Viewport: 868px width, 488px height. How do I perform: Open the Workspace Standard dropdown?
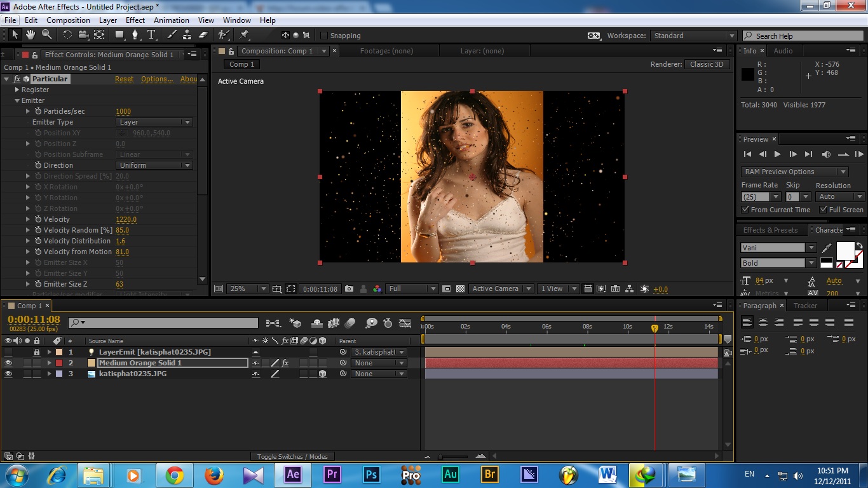[x=694, y=36]
